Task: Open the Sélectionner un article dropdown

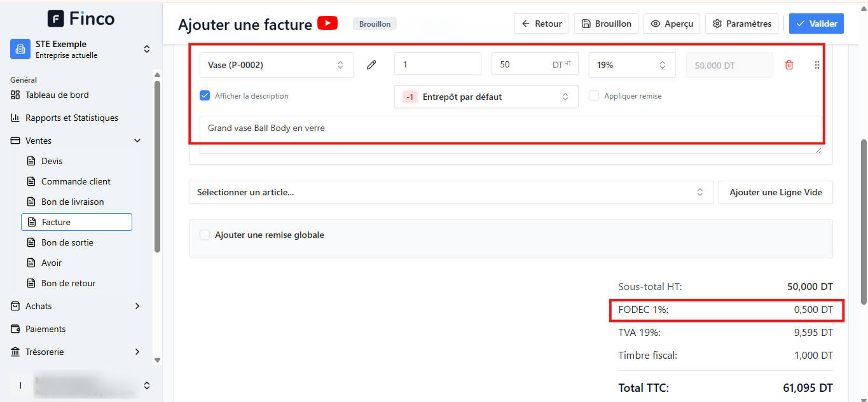Action: pyautogui.click(x=451, y=192)
